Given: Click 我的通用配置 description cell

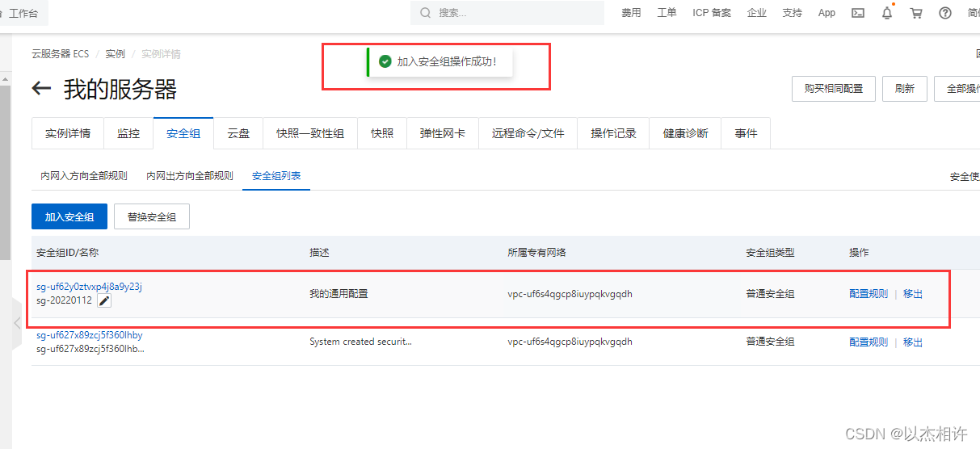Looking at the screenshot, I should pos(339,294).
